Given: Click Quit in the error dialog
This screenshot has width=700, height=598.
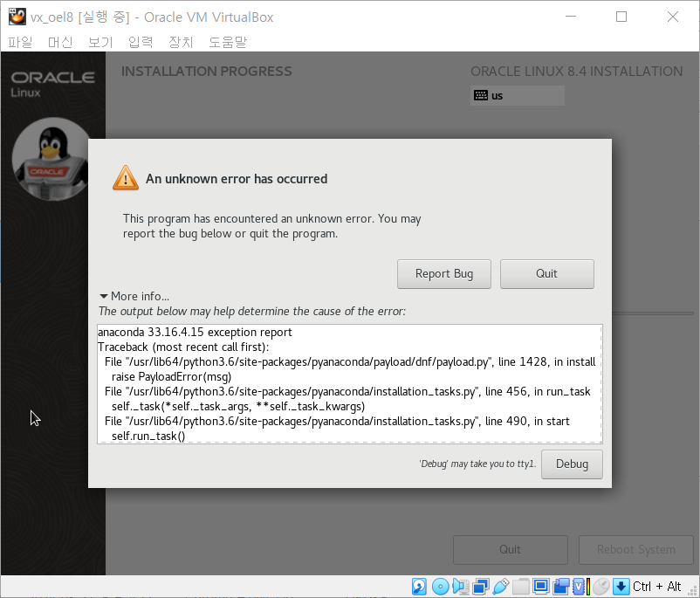Looking at the screenshot, I should (x=547, y=274).
